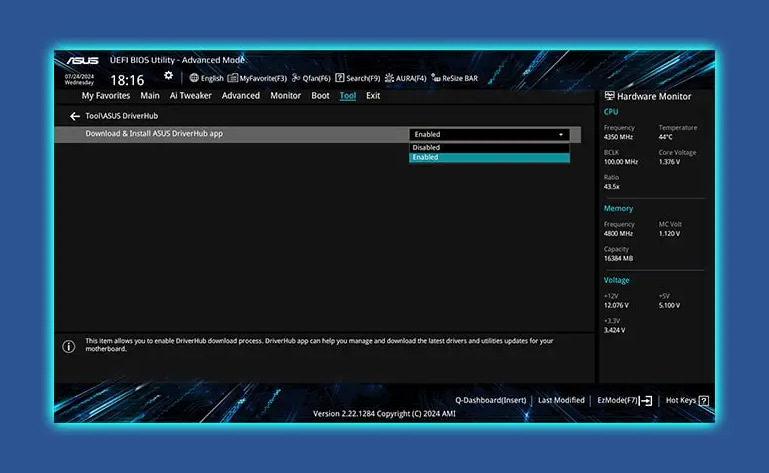
Task: Click CPU section heading in Hardware Monitor
Action: (x=611, y=112)
